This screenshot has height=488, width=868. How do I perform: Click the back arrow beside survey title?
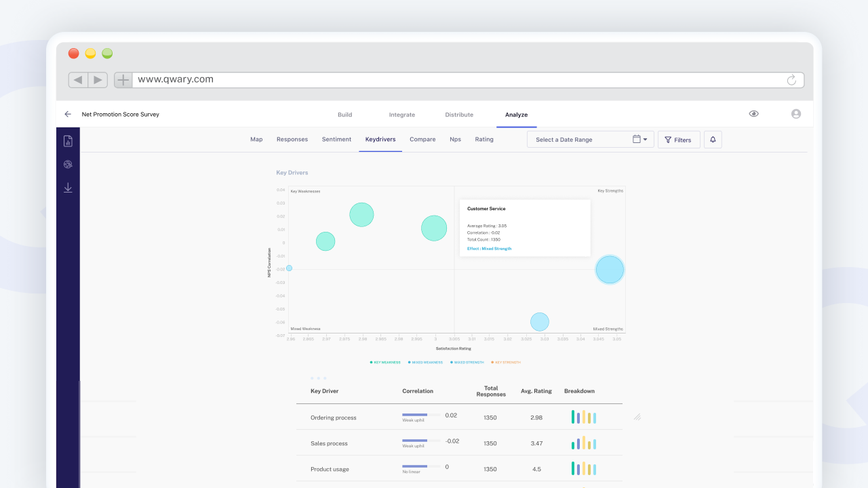[68, 115]
